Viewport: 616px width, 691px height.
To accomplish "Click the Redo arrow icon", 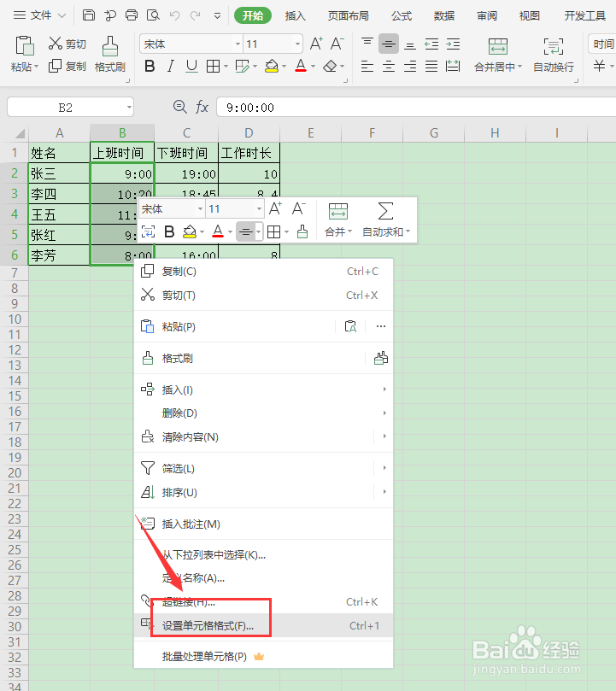I will (x=196, y=16).
